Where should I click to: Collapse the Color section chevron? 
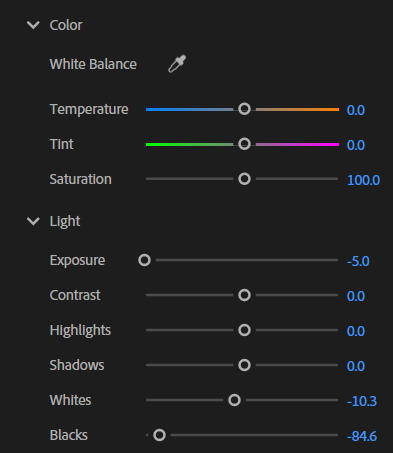tap(33, 25)
